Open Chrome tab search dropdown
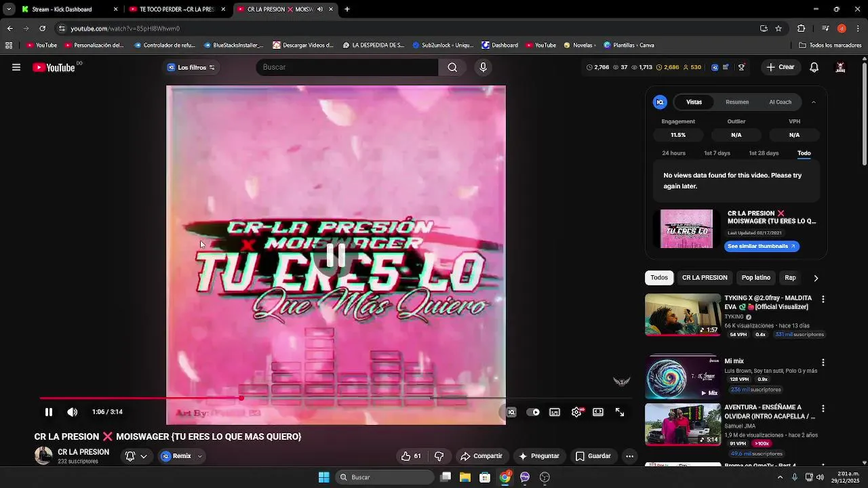The height and width of the screenshot is (488, 868). pyautogui.click(x=9, y=9)
